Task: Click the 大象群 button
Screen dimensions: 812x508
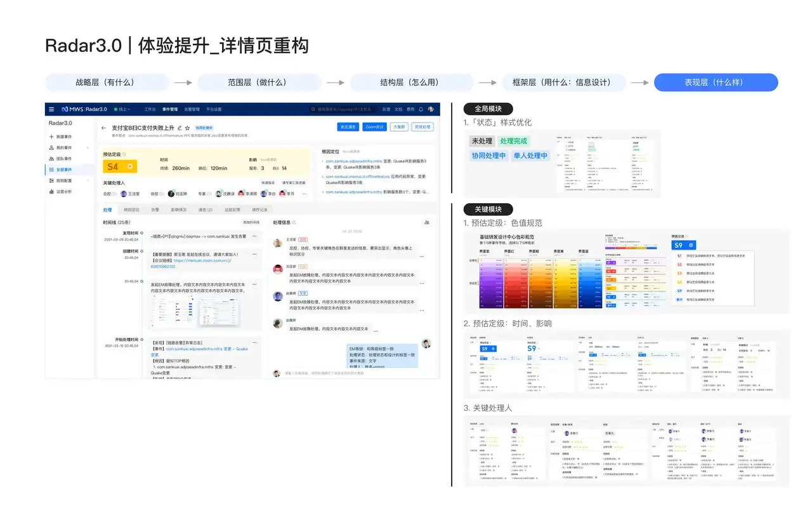Action: (400, 127)
